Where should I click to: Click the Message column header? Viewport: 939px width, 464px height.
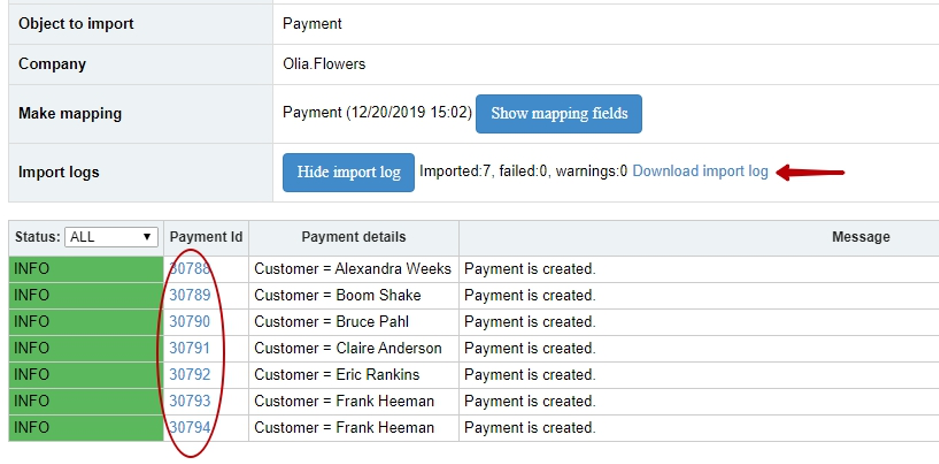pos(861,237)
